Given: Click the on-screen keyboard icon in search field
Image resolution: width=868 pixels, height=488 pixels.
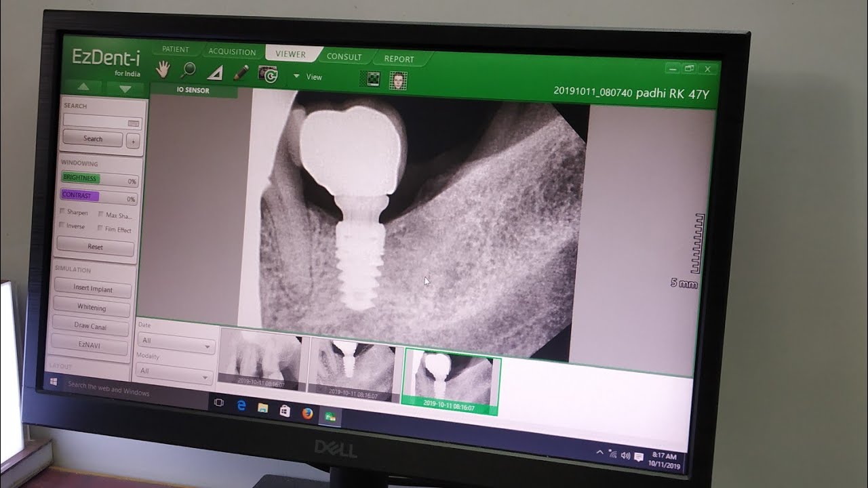Looking at the screenshot, I should coord(133,123).
